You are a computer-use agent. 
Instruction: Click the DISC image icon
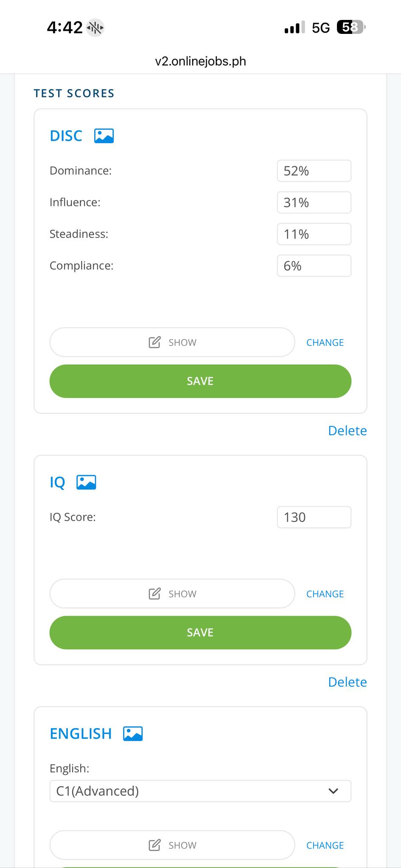[x=104, y=136]
